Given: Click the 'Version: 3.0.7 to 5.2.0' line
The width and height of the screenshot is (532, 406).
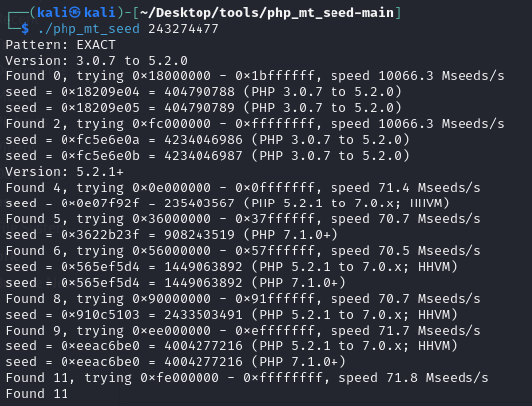Looking at the screenshot, I should tap(96, 61).
